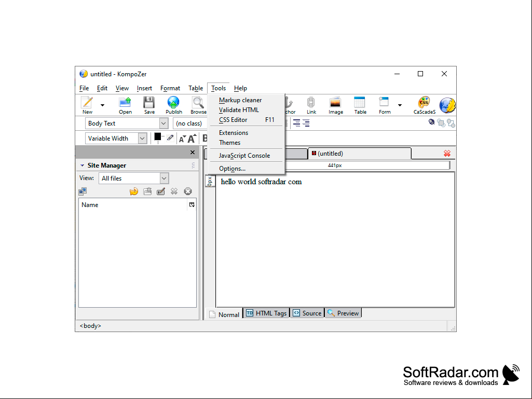Choose Extensions from the Tools menu
This screenshot has height=399, width=532.
pos(247,133)
